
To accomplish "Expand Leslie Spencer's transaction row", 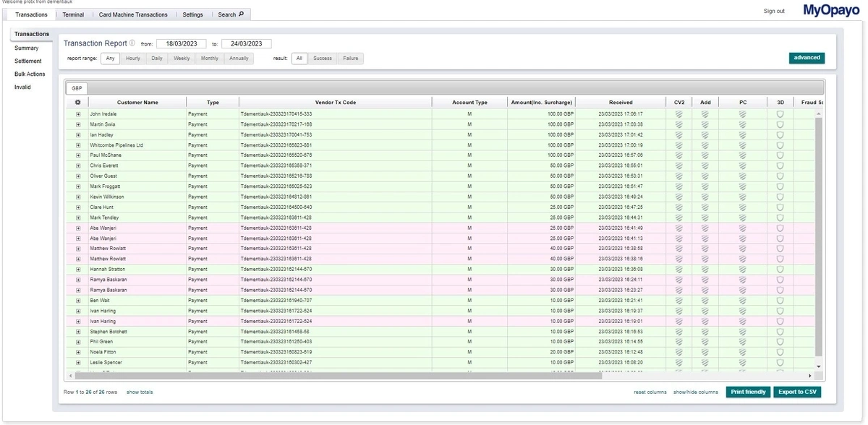I will tap(78, 361).
